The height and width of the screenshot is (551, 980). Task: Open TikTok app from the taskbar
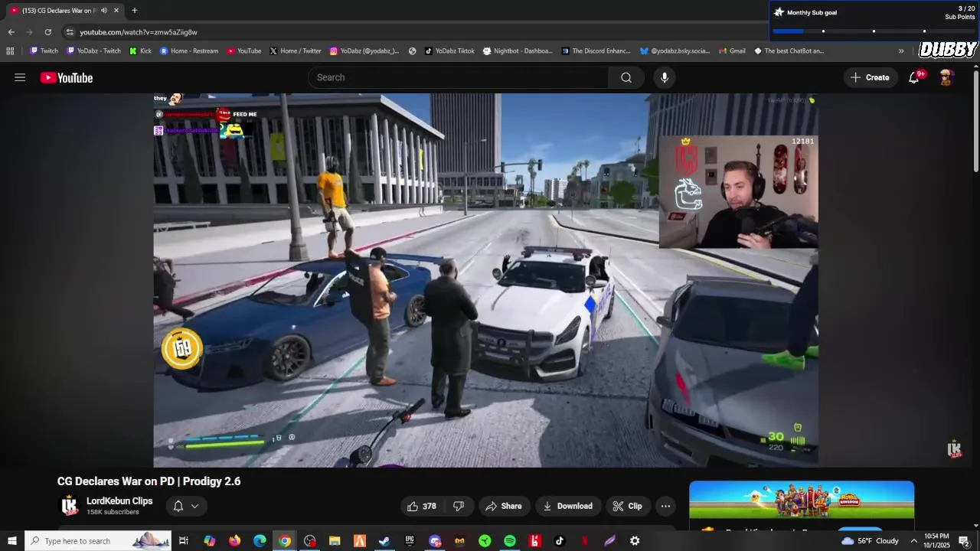coord(560,541)
